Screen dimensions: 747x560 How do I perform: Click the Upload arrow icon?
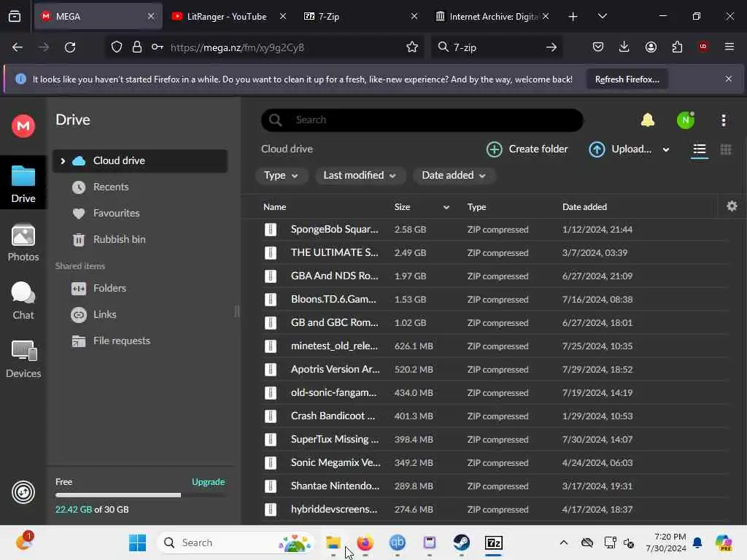click(597, 149)
